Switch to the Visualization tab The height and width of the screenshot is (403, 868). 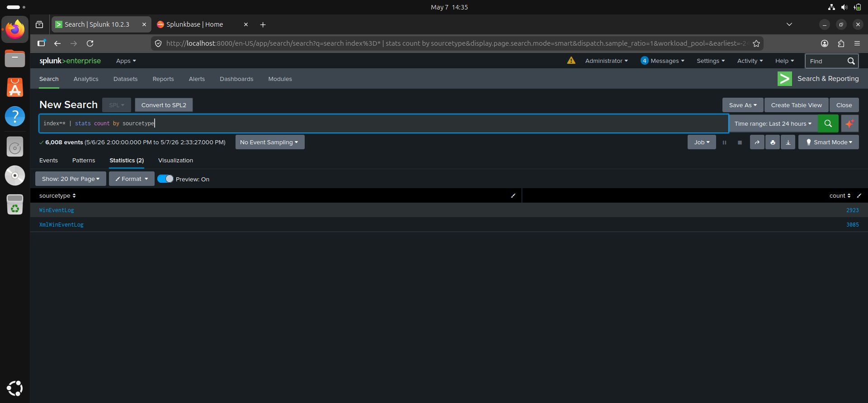175,161
